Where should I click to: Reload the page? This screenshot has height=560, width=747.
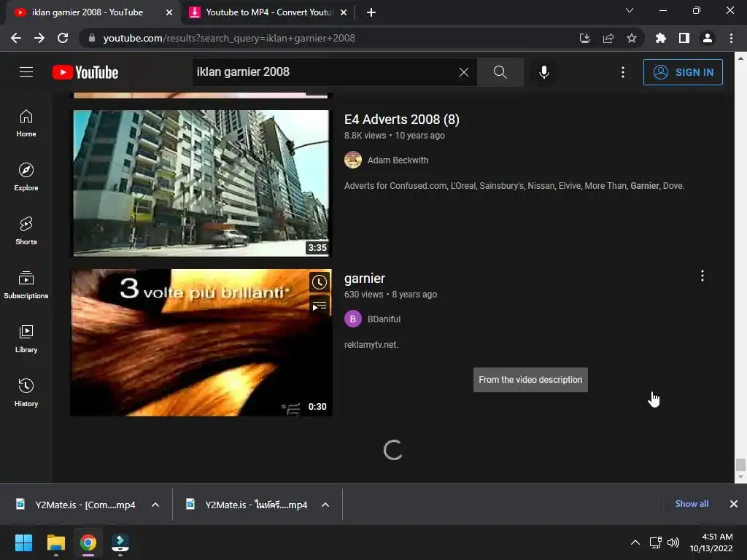(x=63, y=38)
